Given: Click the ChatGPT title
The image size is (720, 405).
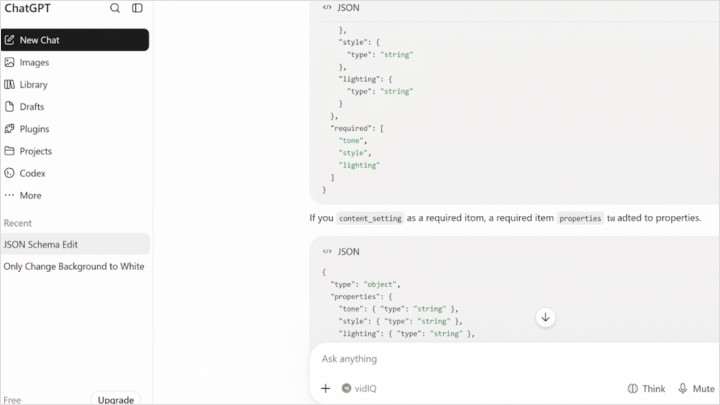Looking at the screenshot, I should click(28, 8).
